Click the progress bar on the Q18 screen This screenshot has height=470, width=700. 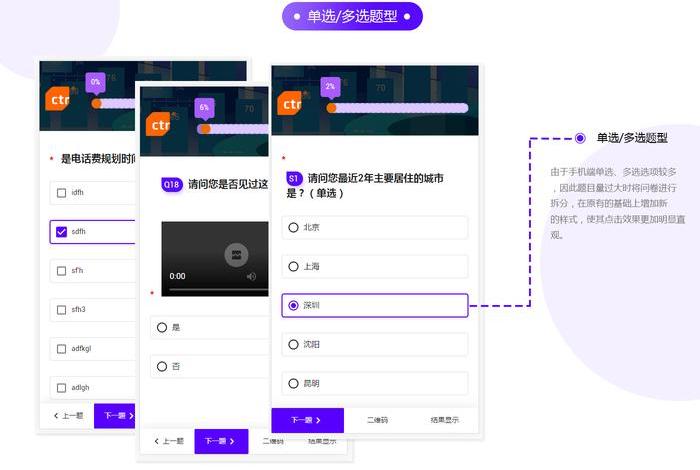pyautogui.click(x=233, y=129)
